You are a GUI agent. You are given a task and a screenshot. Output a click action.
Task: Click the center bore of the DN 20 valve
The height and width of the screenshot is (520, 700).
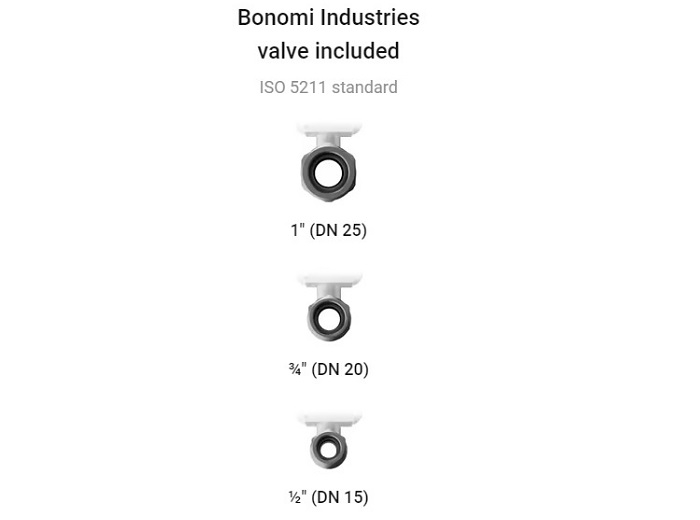coord(328,318)
